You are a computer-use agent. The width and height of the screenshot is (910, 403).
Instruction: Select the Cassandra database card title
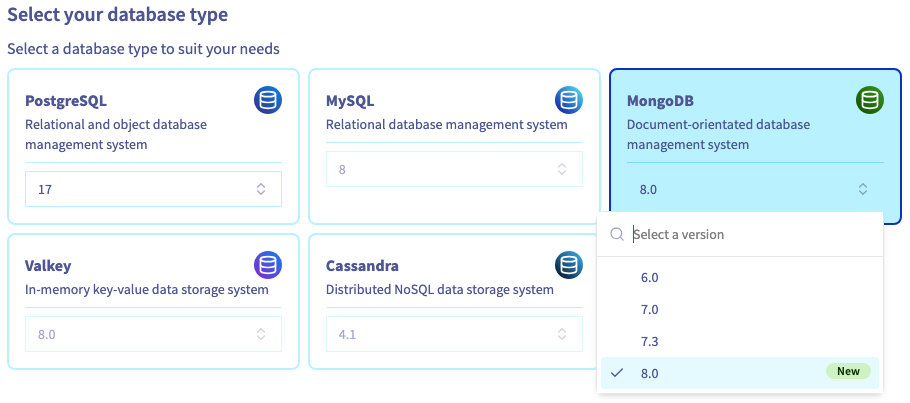pyautogui.click(x=362, y=266)
